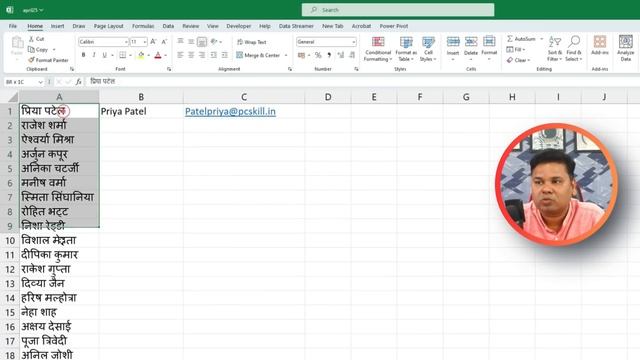
Task: Toggle Wrap Text
Action: [x=252, y=42]
